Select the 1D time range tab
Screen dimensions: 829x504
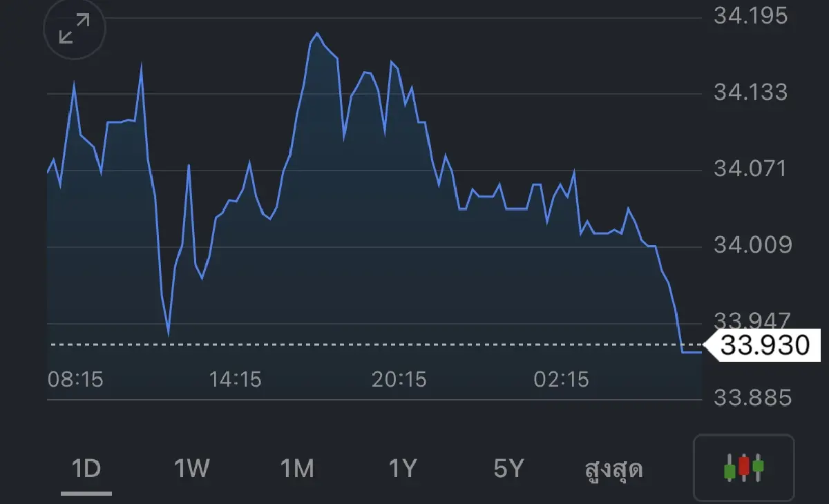[86, 469]
